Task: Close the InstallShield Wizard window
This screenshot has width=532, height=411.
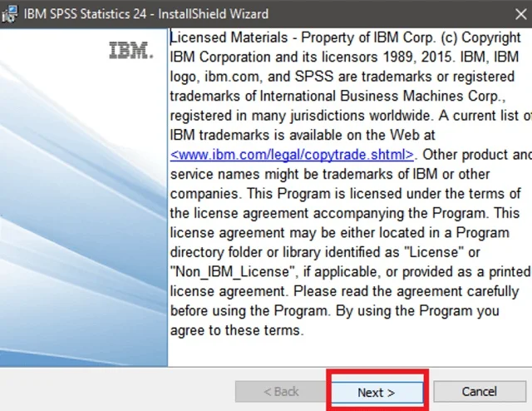Action: (521, 14)
